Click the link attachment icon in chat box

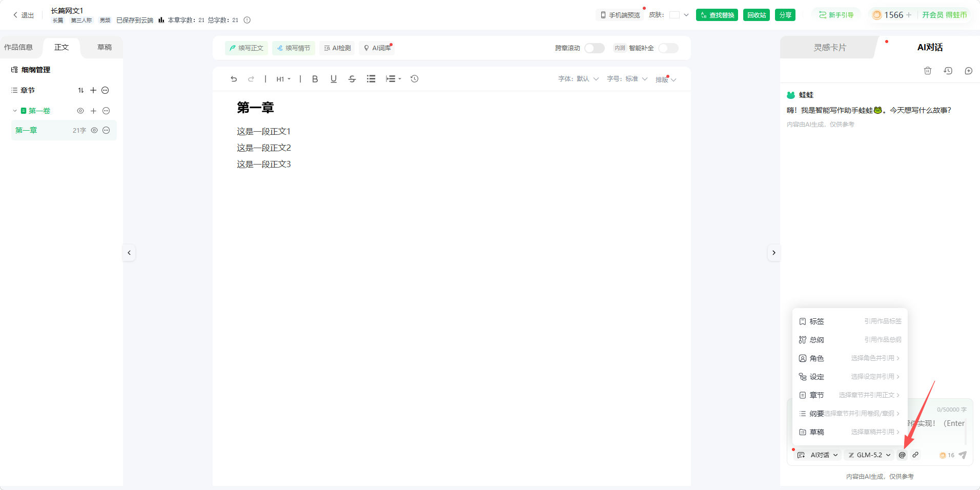pyautogui.click(x=915, y=455)
